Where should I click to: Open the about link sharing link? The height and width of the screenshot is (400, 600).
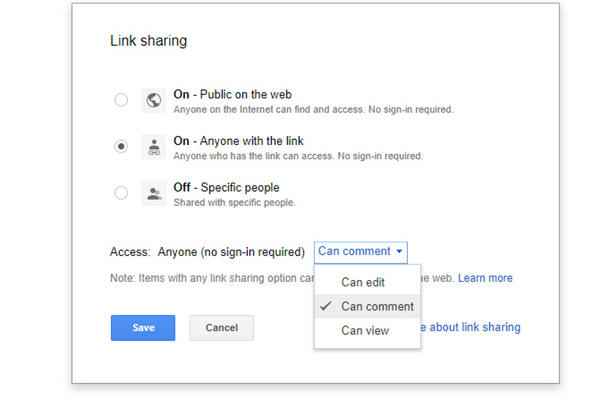click(471, 327)
